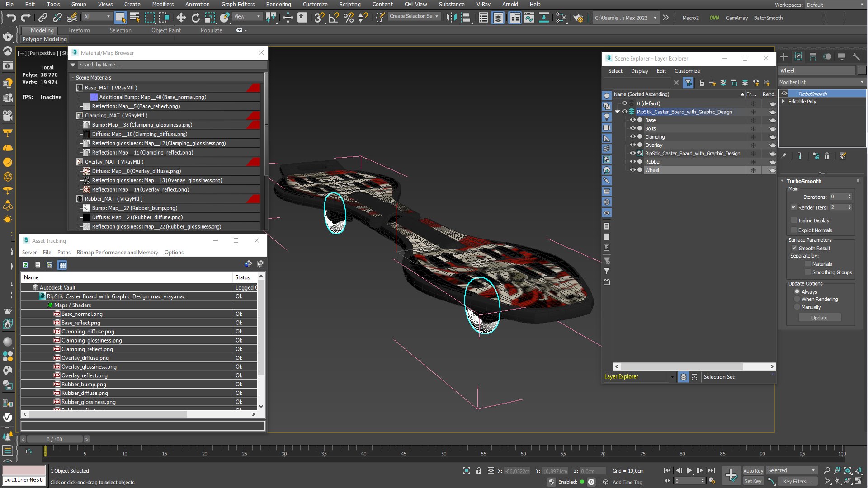Click Remove modifier trash icon

pyautogui.click(x=827, y=156)
